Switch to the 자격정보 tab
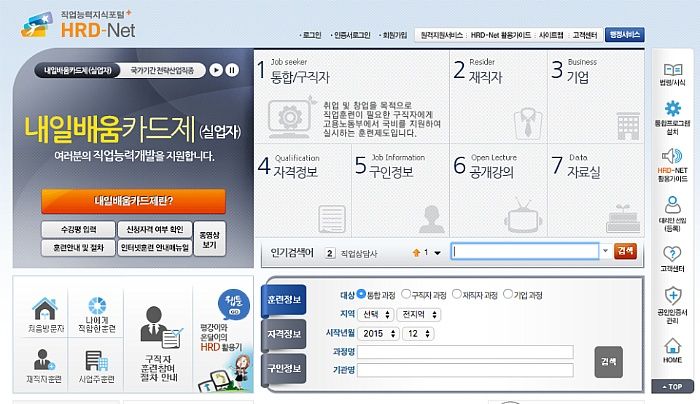This screenshot has width=700, height=404. (x=283, y=334)
